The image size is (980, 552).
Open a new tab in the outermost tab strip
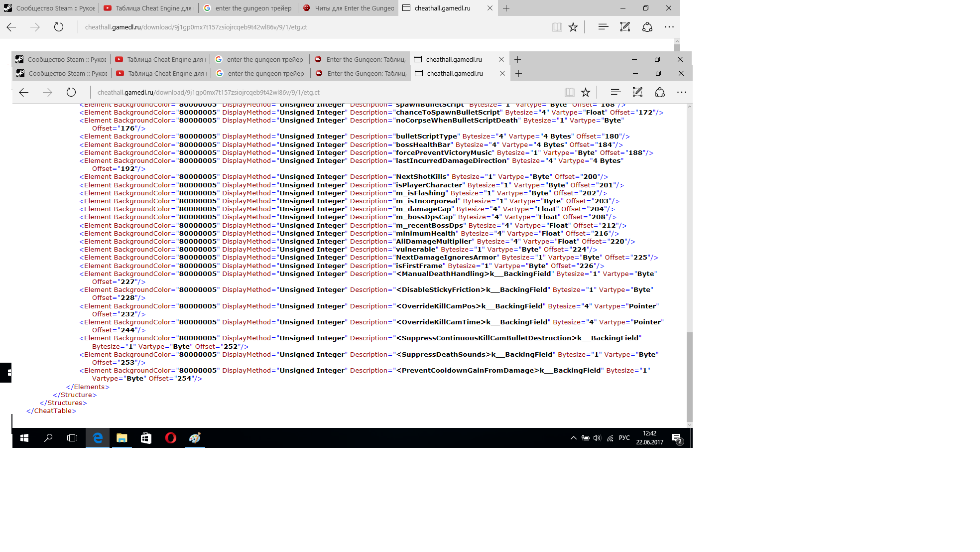pyautogui.click(x=506, y=8)
